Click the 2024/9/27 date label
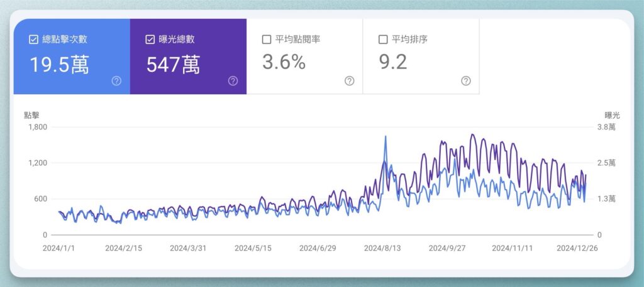 click(447, 249)
